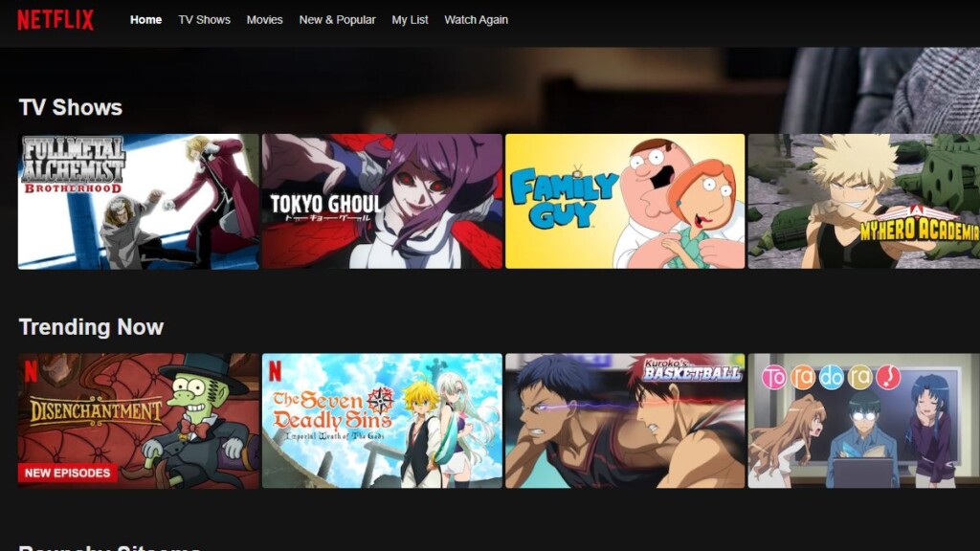Viewport: 980px width, 551px height.
Task: Open the Movies section
Action: pyautogui.click(x=264, y=20)
